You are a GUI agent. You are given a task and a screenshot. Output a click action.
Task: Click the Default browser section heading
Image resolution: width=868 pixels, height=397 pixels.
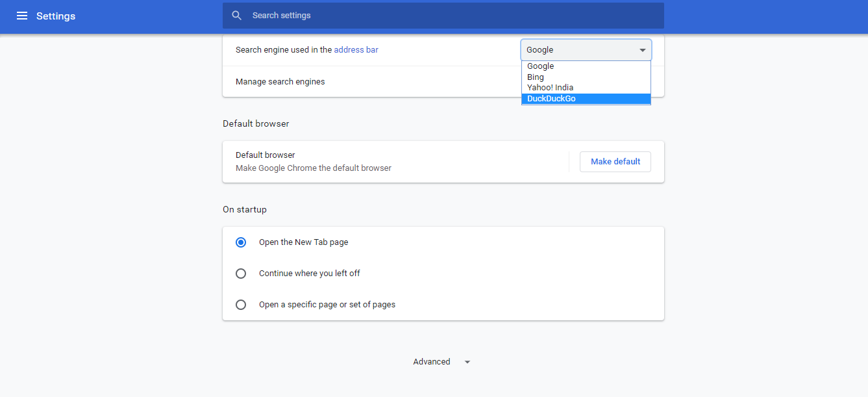[x=256, y=123]
